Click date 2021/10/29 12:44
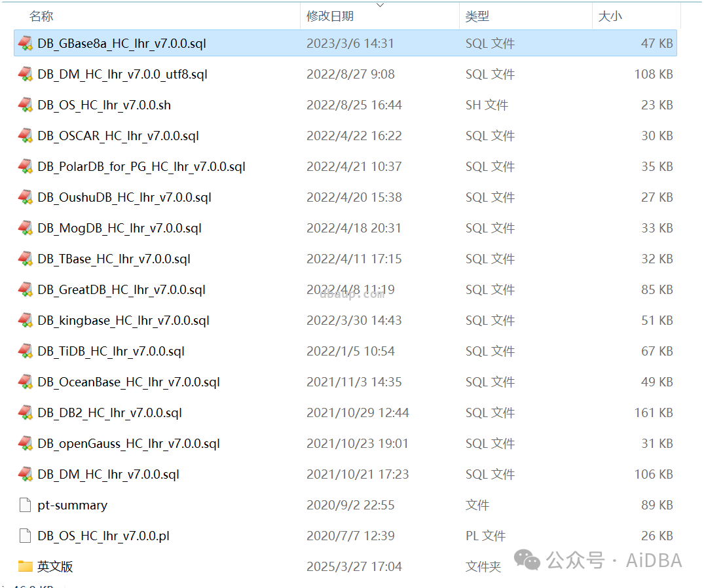704x588 pixels. pos(358,413)
